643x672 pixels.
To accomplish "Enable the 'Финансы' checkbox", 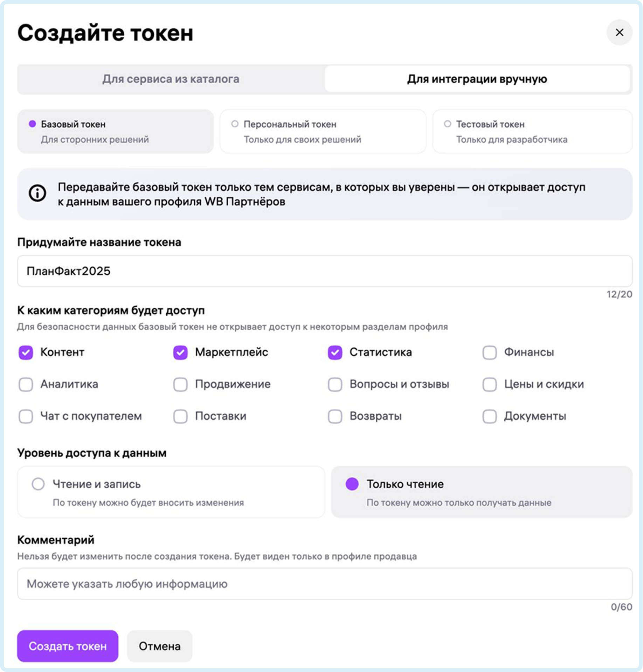I will coord(489,352).
